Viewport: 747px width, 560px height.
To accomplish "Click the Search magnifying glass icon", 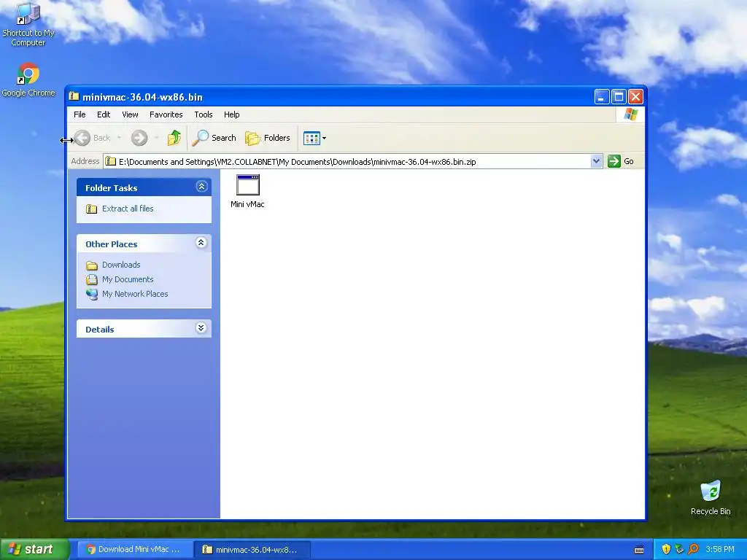I will (200, 138).
